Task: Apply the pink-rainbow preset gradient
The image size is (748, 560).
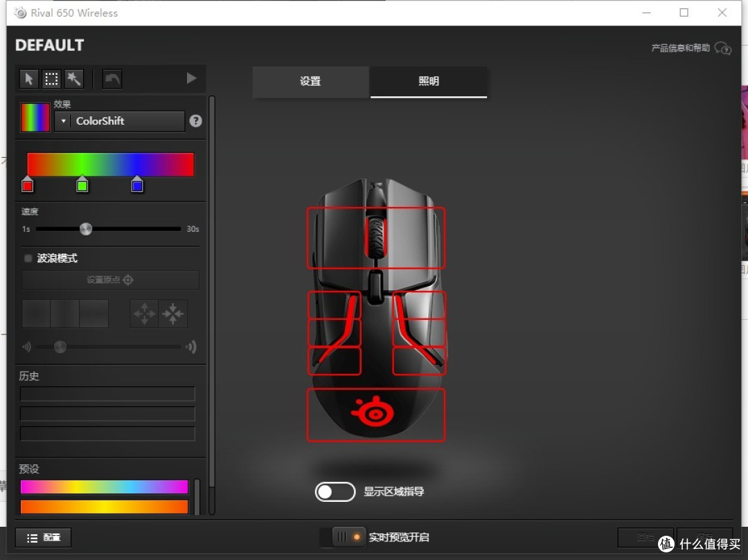Action: click(x=105, y=487)
